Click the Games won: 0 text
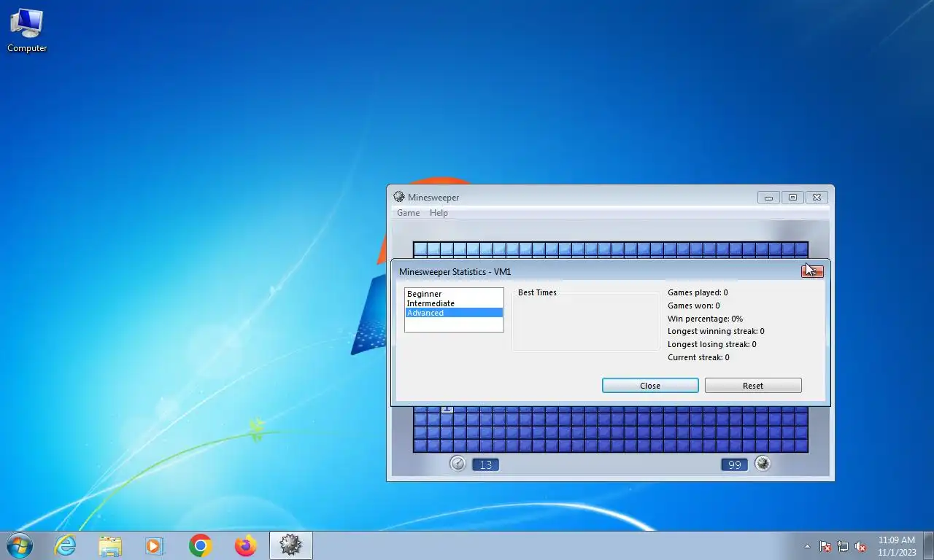 pos(694,306)
